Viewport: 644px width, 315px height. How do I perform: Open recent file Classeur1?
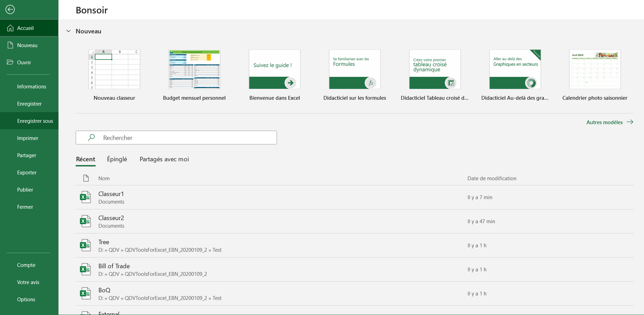(355, 197)
